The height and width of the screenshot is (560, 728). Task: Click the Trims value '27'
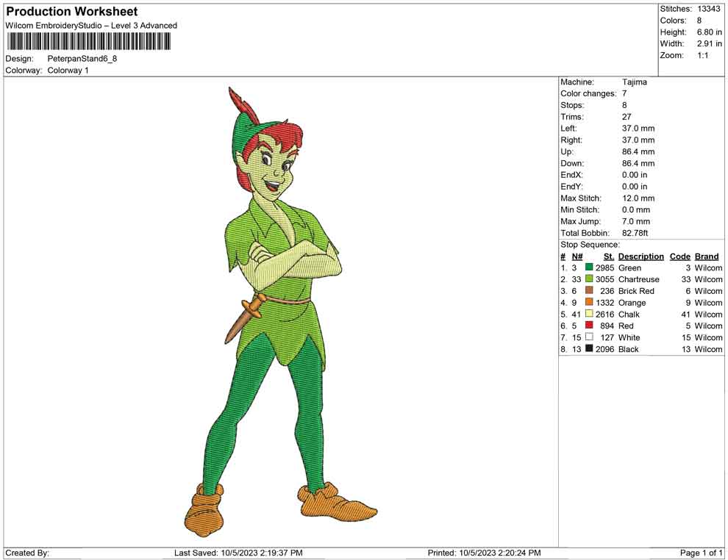click(x=627, y=117)
